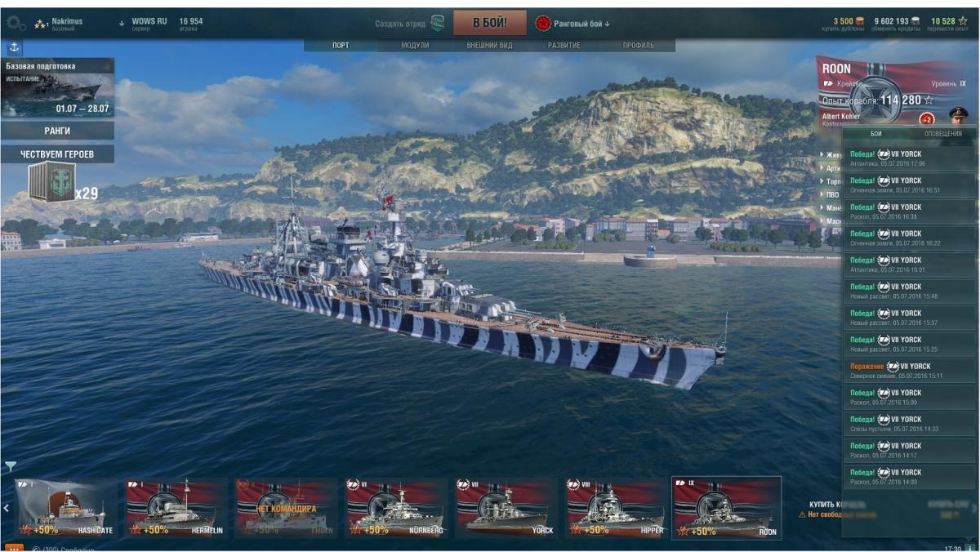Click the gold doubloons coin icon

(x=861, y=20)
